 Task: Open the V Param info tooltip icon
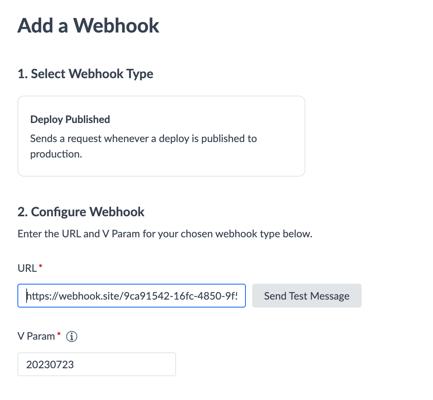click(72, 336)
